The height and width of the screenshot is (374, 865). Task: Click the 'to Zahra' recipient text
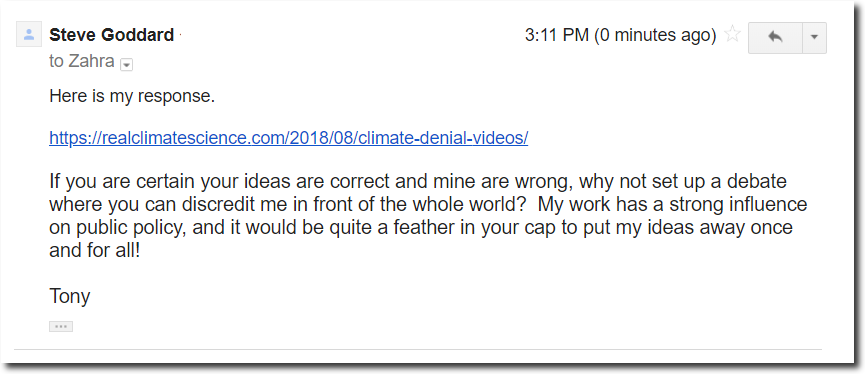[82, 61]
